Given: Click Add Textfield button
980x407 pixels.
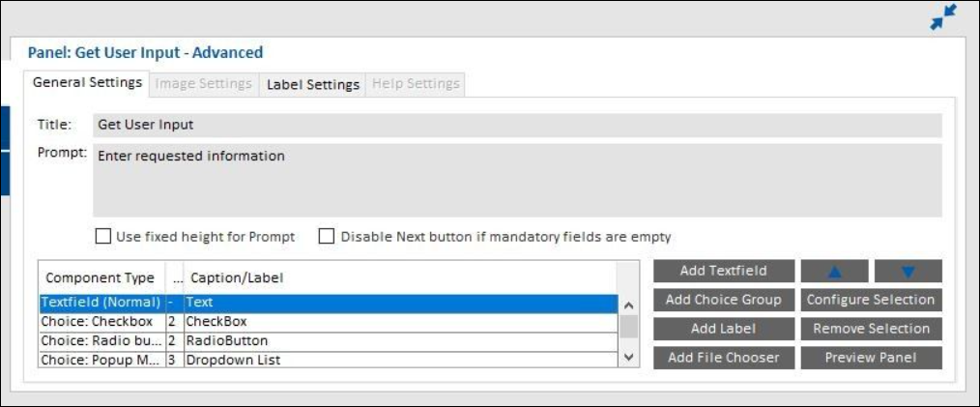Looking at the screenshot, I should (723, 271).
